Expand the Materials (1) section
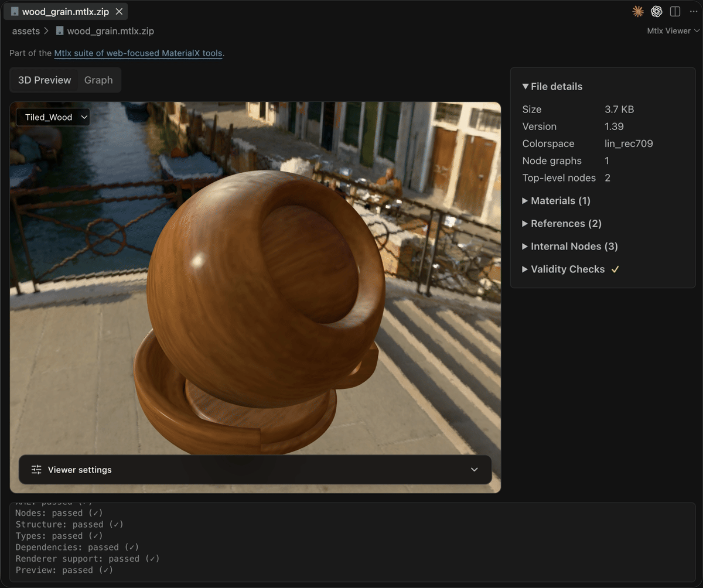The image size is (703, 588). pos(557,201)
